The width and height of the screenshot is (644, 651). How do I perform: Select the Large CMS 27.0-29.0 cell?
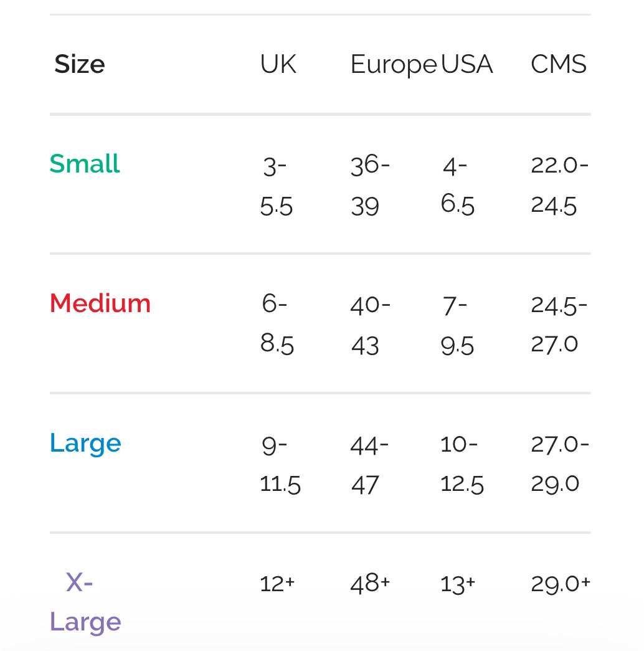559,464
